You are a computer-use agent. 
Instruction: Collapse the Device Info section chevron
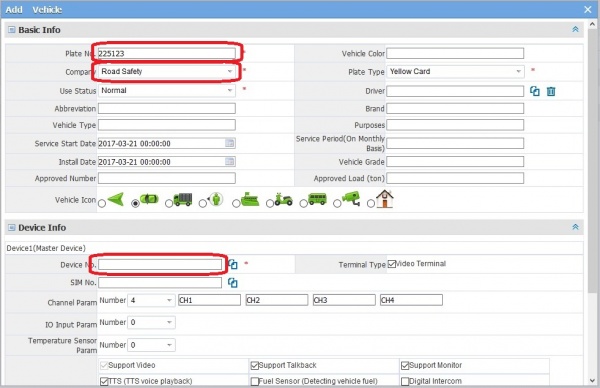click(x=575, y=227)
